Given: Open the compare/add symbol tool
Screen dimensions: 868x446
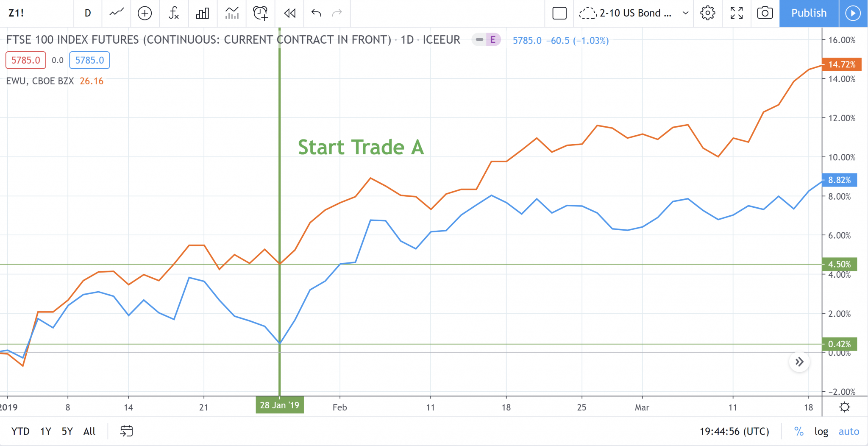Looking at the screenshot, I should coord(145,13).
